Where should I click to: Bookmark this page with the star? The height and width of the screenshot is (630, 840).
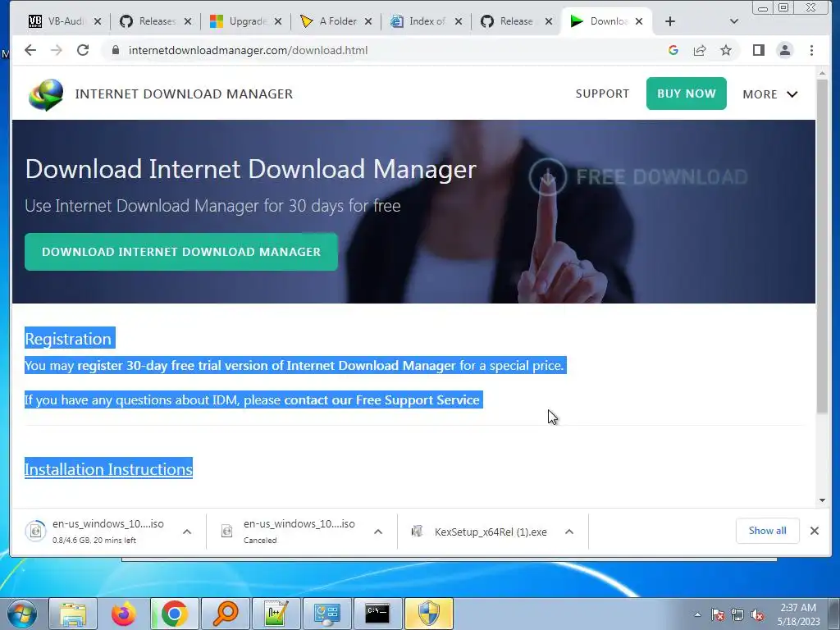click(x=726, y=50)
